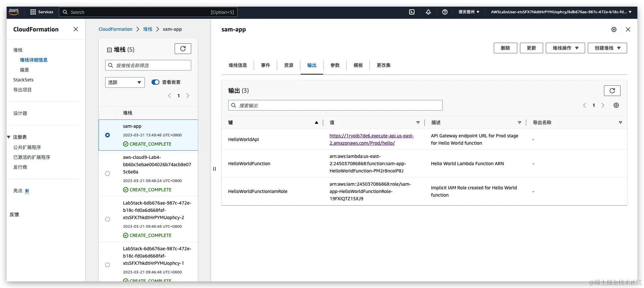Viewport: 644px width, 288px height.
Task: Open the 活跃 status filter dropdown
Action: [125, 82]
